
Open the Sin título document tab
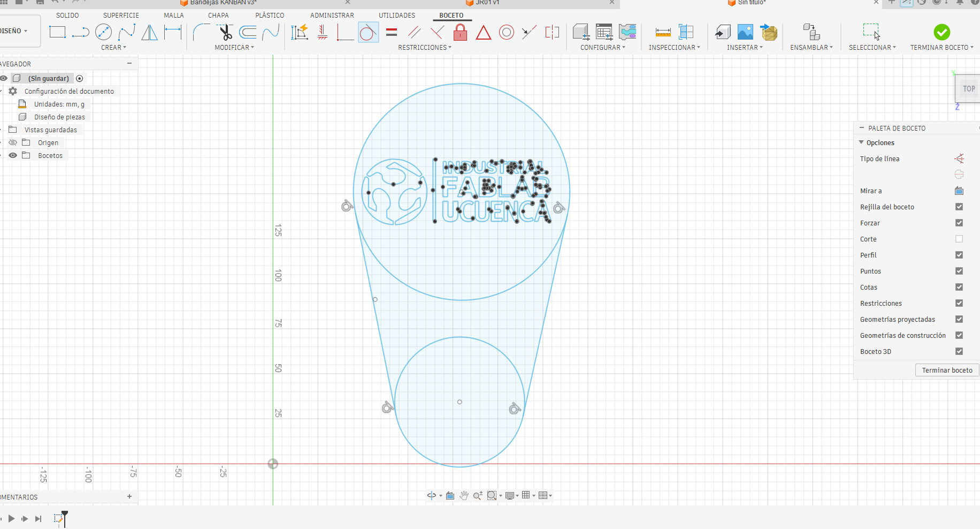coord(752,3)
